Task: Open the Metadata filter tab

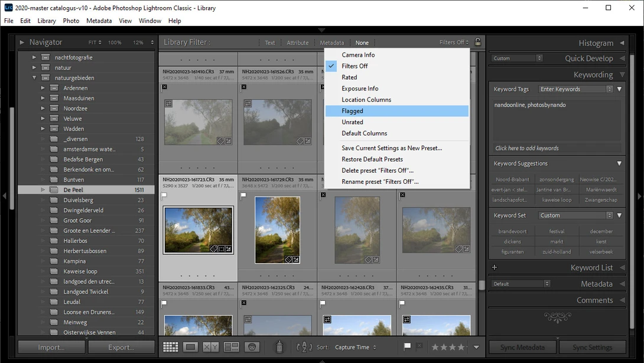Action: point(332,43)
